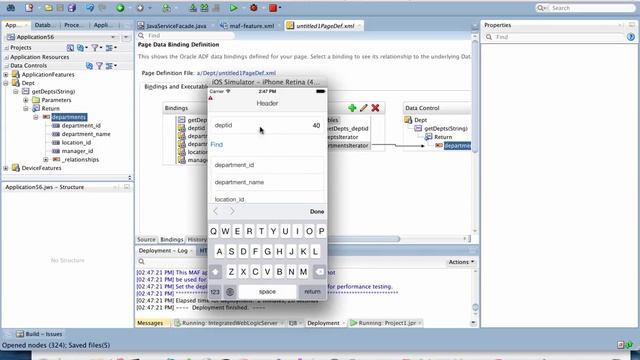This screenshot has width=640, height=360.
Task: Click the Data Controls refresh icon
Action: coord(90,65)
